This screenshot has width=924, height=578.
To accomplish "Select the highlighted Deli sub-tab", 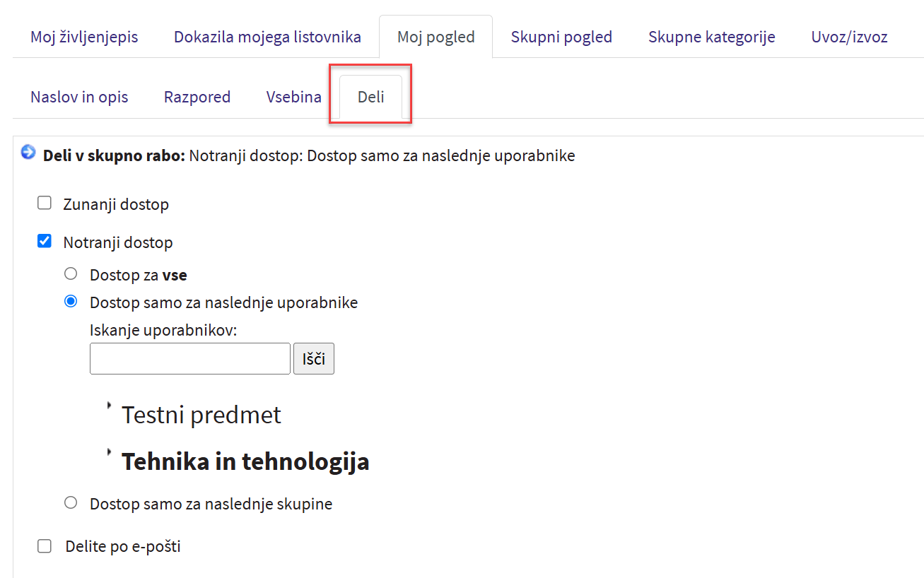I will [370, 97].
